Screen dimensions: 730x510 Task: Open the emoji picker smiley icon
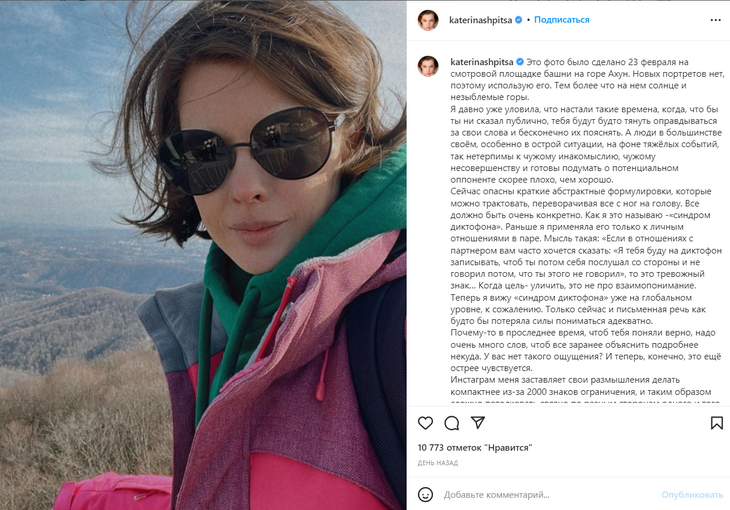(x=425, y=495)
